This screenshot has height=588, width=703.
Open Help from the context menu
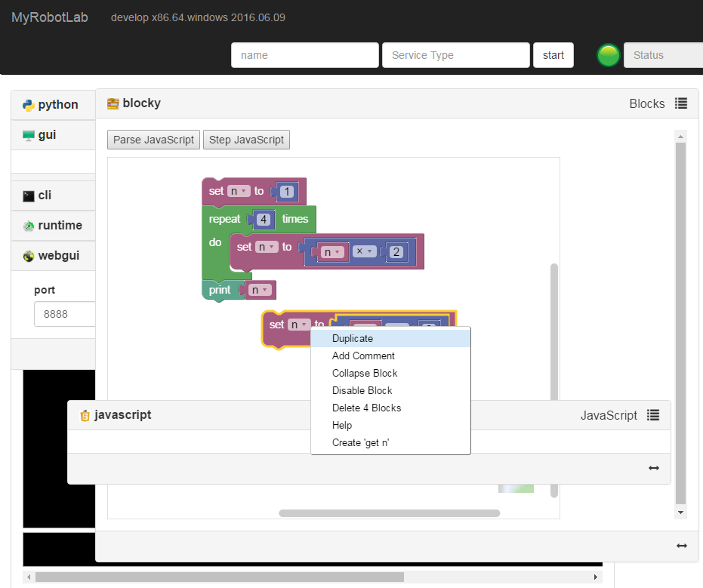point(390,425)
